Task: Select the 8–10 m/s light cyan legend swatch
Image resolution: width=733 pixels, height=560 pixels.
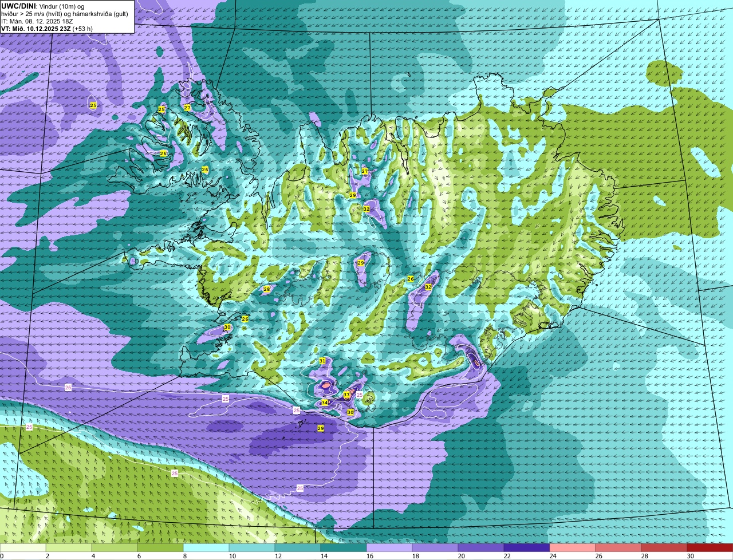Action: 206,547
